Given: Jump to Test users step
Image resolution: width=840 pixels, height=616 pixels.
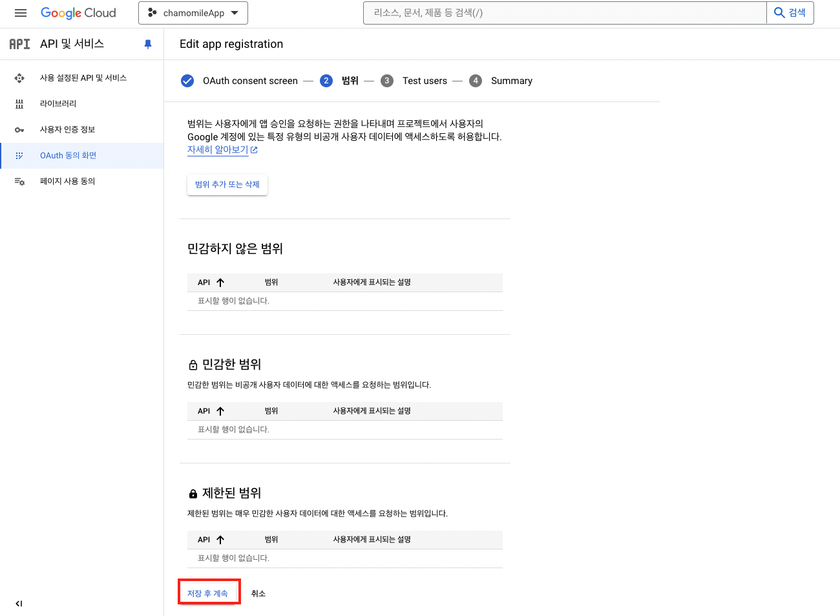Looking at the screenshot, I should [424, 81].
